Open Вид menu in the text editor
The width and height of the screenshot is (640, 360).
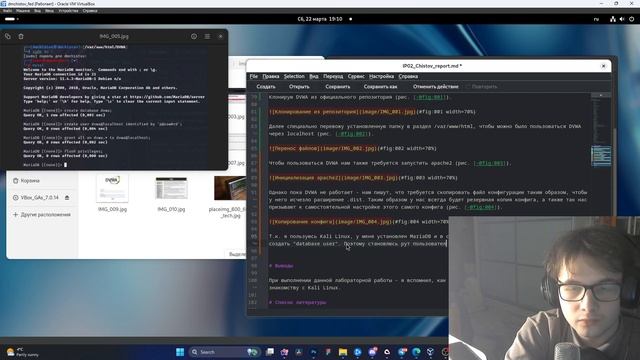(x=313, y=76)
